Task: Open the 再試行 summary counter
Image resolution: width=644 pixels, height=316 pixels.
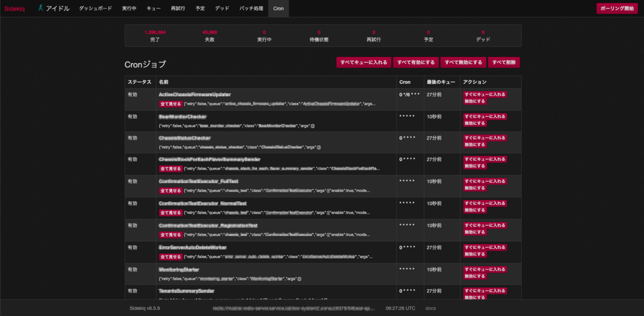Action: 374,36
